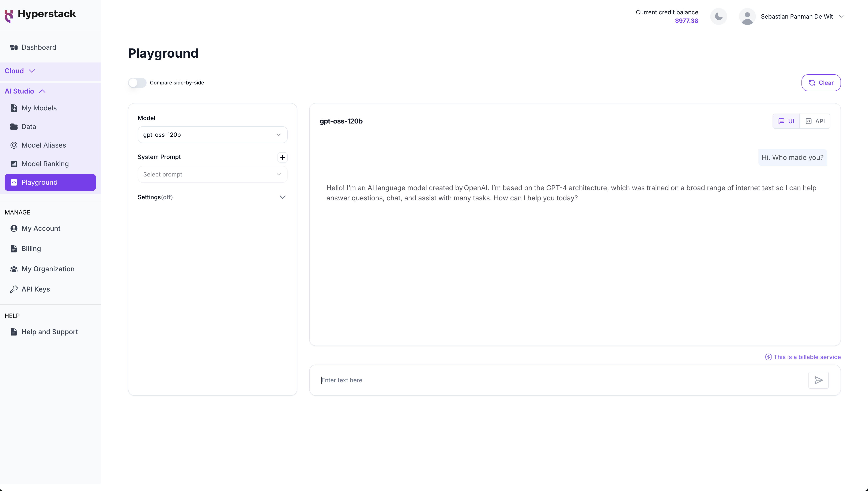Viewport: 868px width, 491px height.
Task: Click the credit balance $977.38
Action: pyautogui.click(x=686, y=21)
